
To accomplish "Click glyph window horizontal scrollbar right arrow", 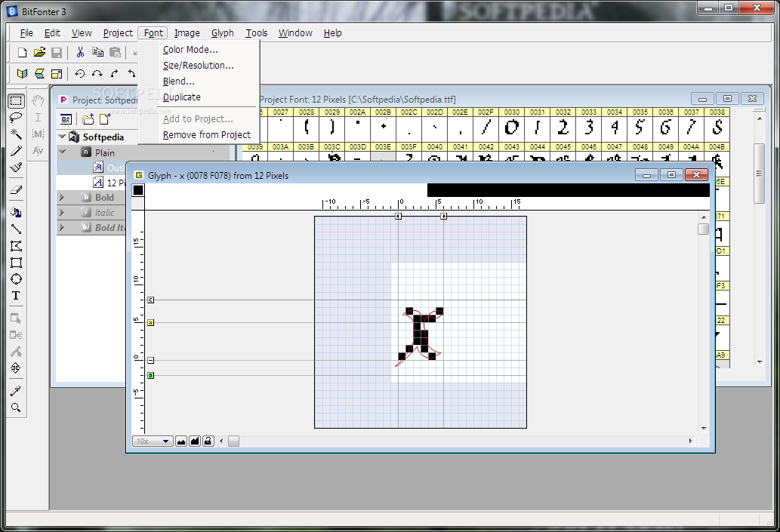I will [690, 441].
